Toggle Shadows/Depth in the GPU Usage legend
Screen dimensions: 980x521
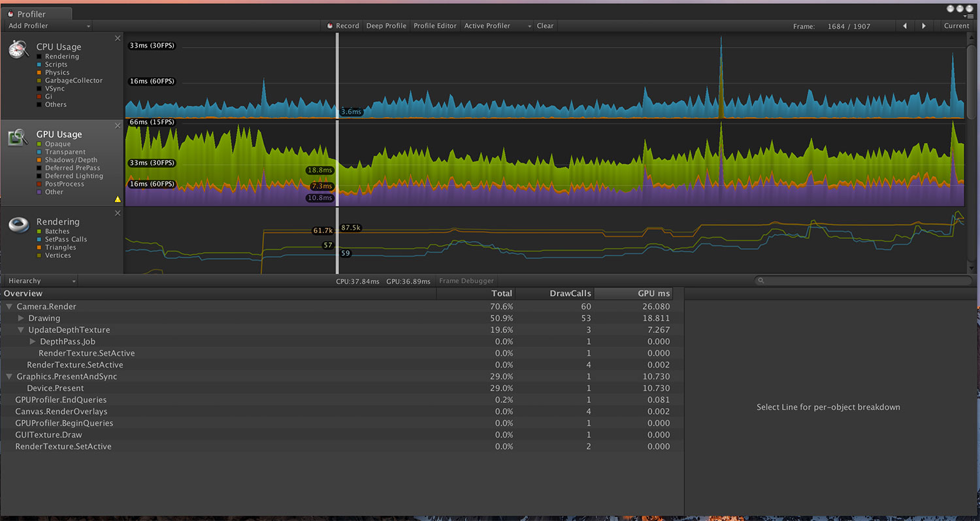[70, 159]
